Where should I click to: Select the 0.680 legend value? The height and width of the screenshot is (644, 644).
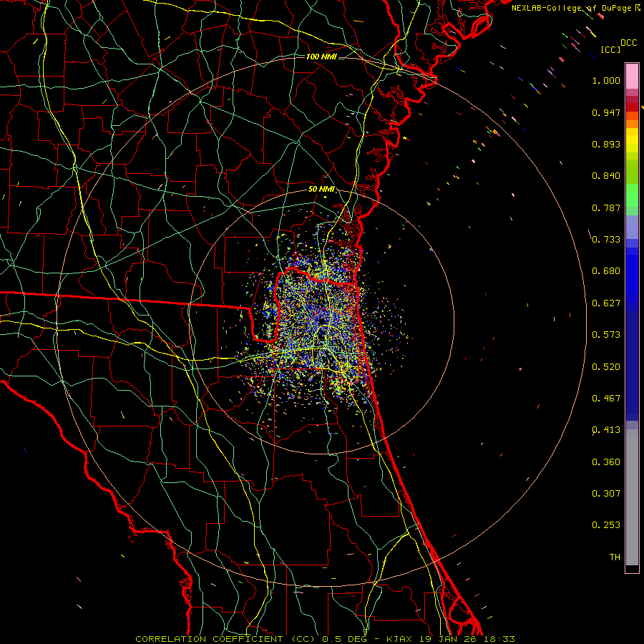[606, 271]
